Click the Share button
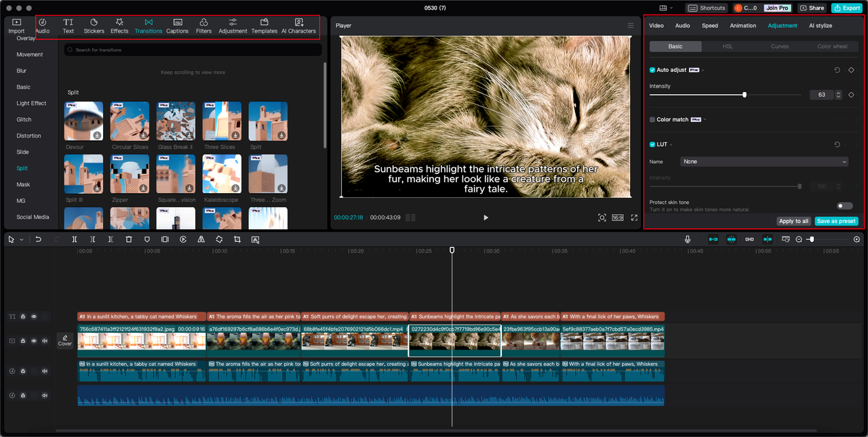Viewport: 868px width, 437px height. (x=812, y=8)
